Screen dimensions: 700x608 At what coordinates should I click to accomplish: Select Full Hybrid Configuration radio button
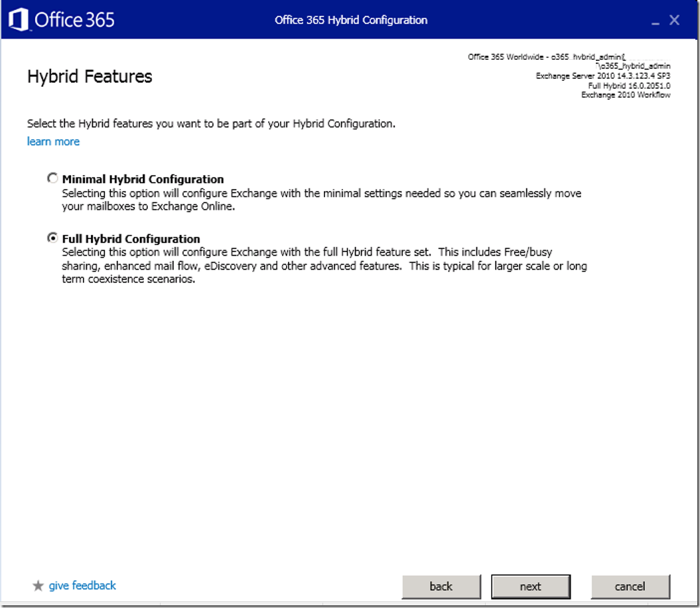coord(52,238)
